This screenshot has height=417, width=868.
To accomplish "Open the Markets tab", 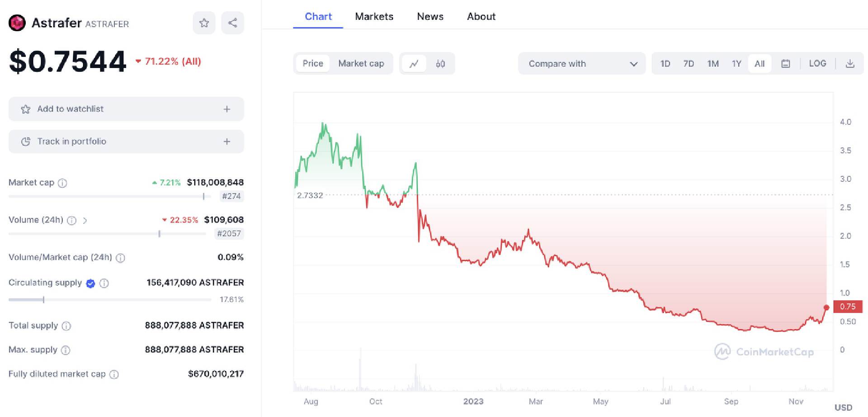I will point(374,17).
